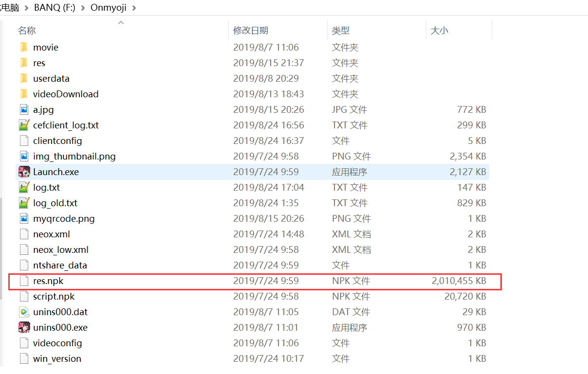588x374 pixels.
Task: Click the 20,720 KB size value
Action: [x=465, y=296]
